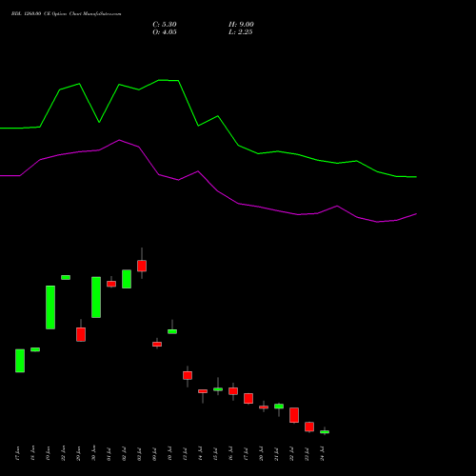Click the green candlestick above '30 Jun'
The image size is (476, 476).
pyautogui.click(x=96, y=297)
